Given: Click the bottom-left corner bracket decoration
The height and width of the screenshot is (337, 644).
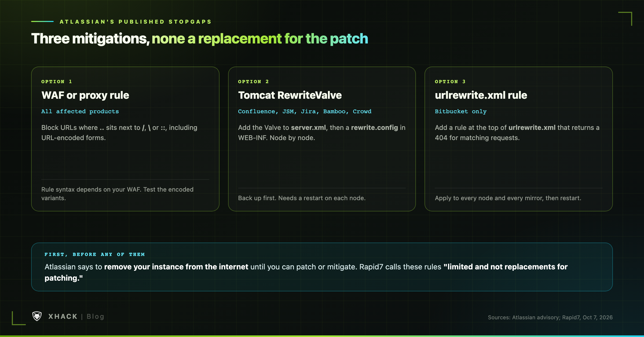Looking at the screenshot, I should [19, 318].
